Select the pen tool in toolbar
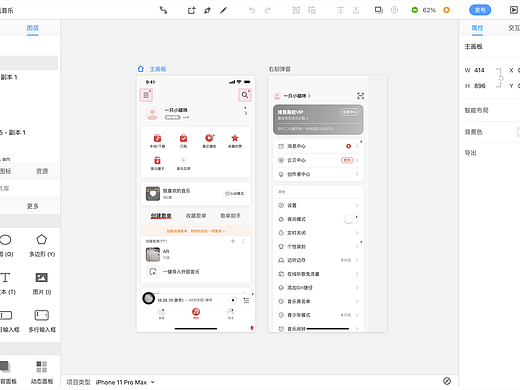520x390 pixels. coord(207,10)
